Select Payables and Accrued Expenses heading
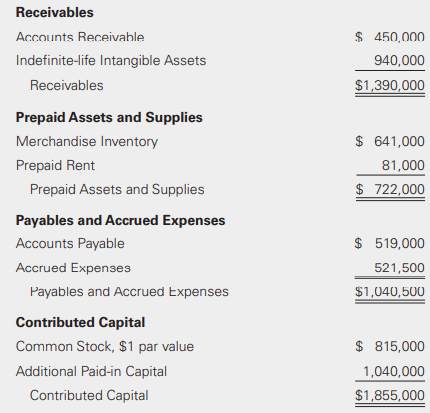Image resolution: width=430 pixels, height=413 pixels. coord(120,221)
